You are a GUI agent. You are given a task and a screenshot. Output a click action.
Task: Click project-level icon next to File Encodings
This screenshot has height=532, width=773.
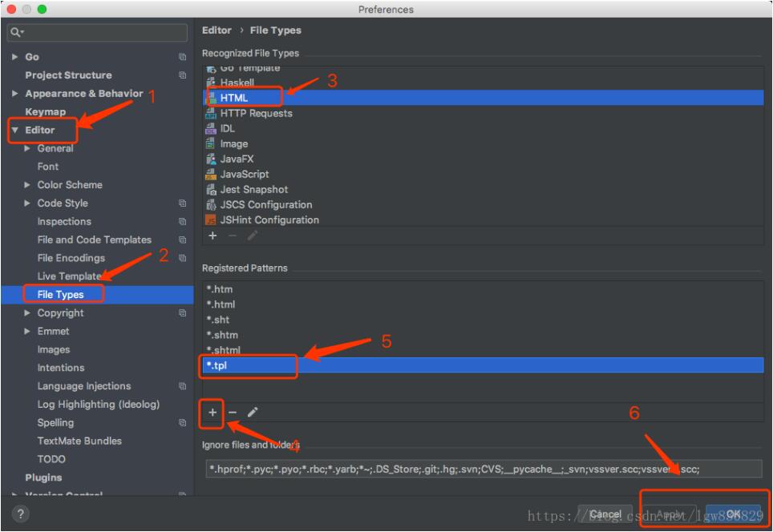[x=182, y=258]
